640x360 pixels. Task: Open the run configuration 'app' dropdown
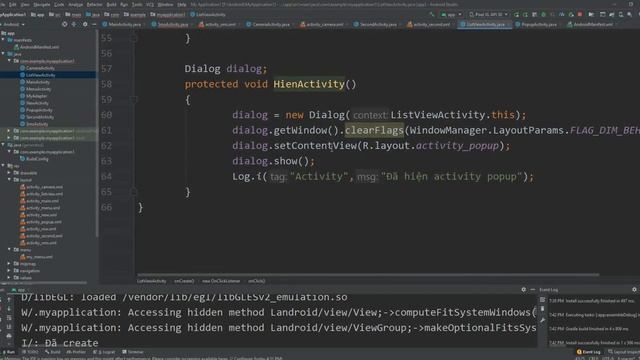pyautogui.click(x=451, y=14)
